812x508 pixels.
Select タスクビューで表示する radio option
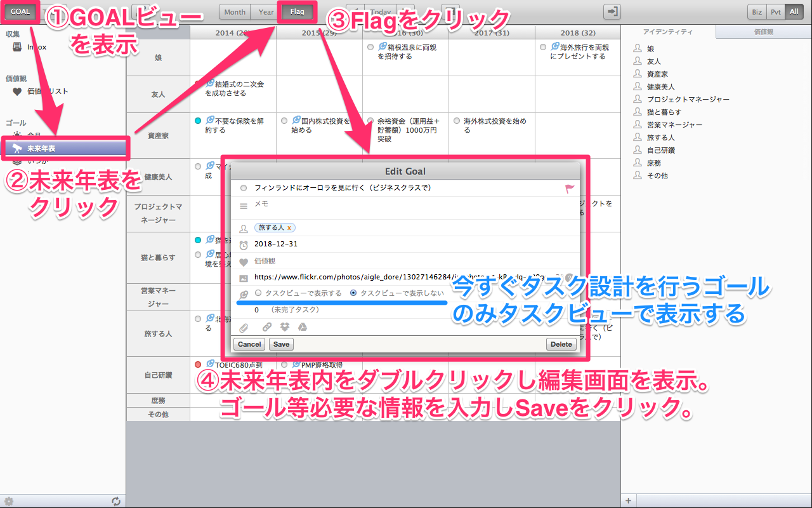tap(258, 293)
